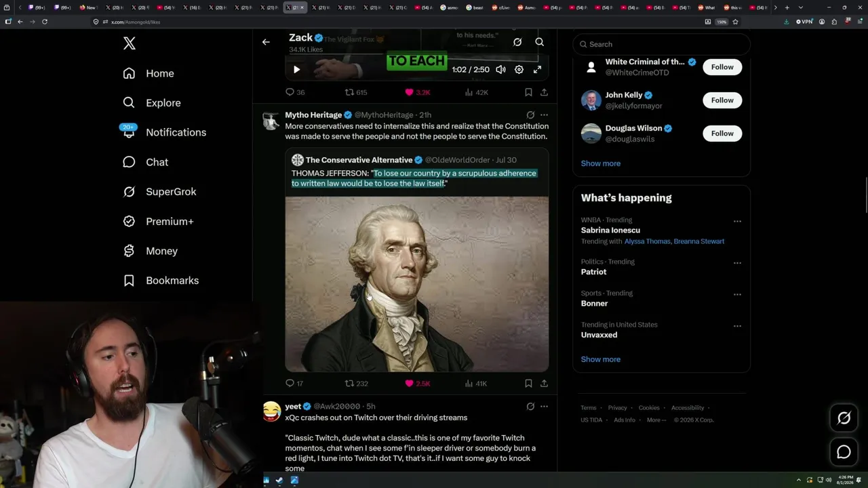868x488 pixels.
Task: Unlike the Mytho Heritage post with 2.5K likes
Action: [418, 384]
